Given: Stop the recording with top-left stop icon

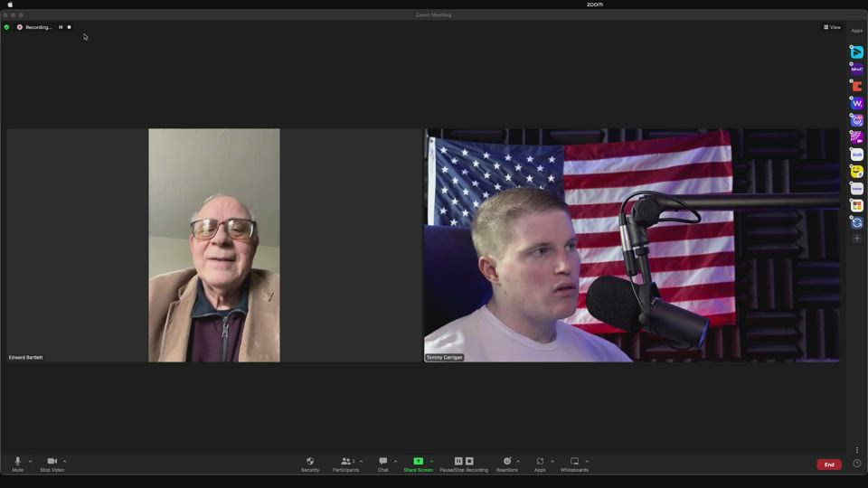Looking at the screenshot, I should click(69, 27).
